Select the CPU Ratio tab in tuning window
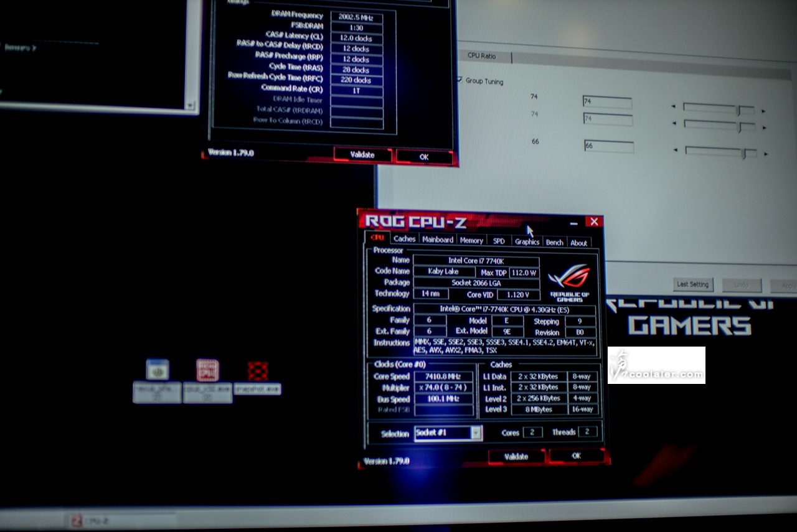Image resolution: width=797 pixels, height=532 pixels. pyautogui.click(x=481, y=56)
